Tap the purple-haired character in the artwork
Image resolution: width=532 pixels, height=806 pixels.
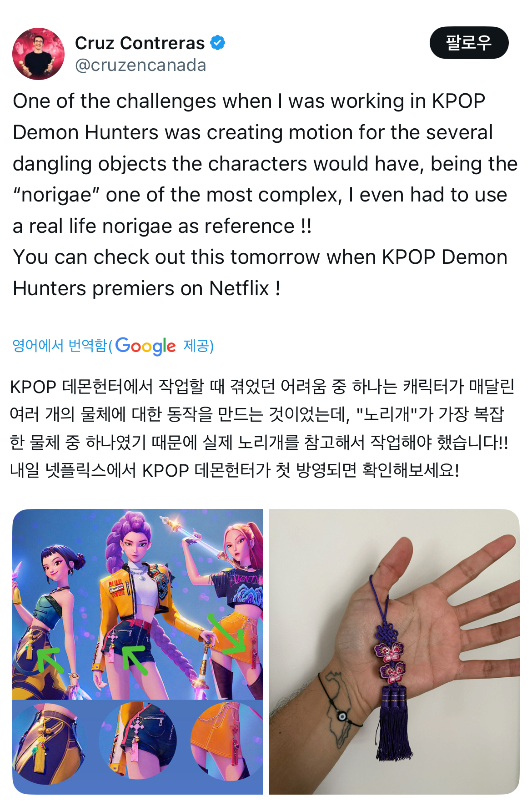coord(136,600)
